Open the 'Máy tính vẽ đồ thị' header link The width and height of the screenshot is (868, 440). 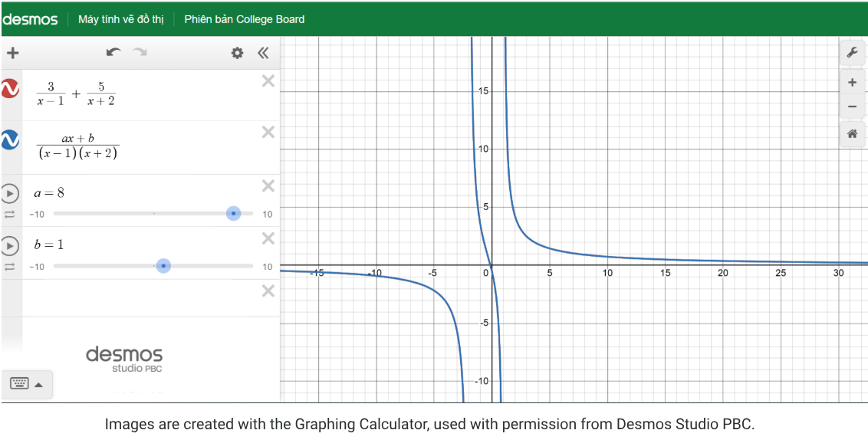[121, 19]
